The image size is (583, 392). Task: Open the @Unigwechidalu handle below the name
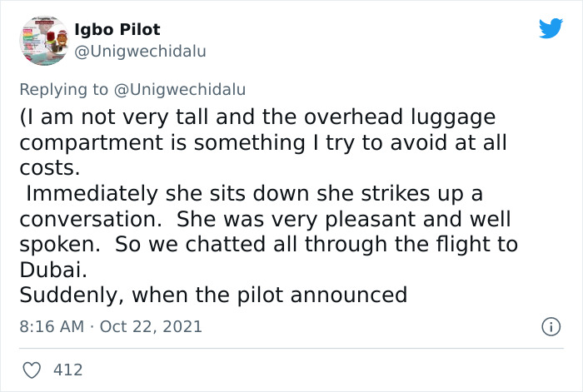click(x=140, y=51)
